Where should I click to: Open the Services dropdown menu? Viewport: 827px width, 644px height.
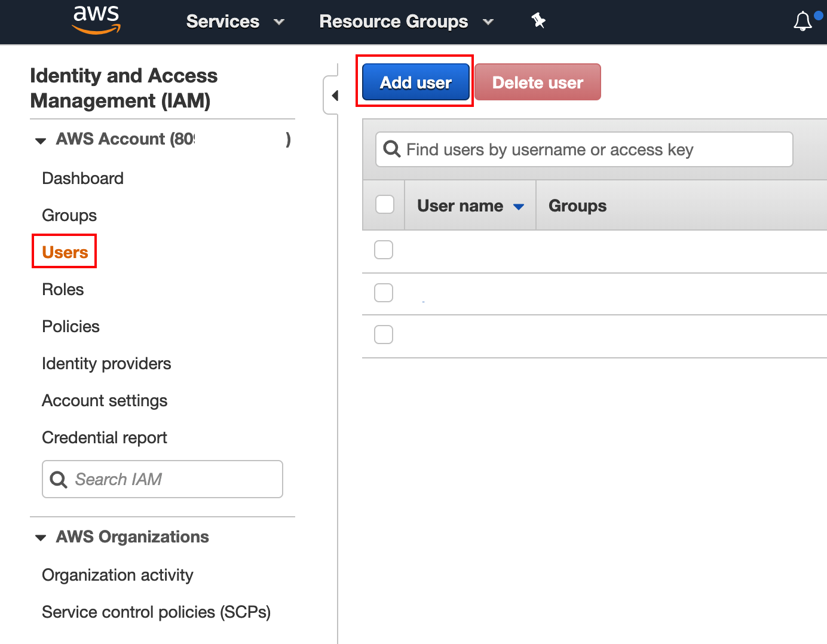235,22
